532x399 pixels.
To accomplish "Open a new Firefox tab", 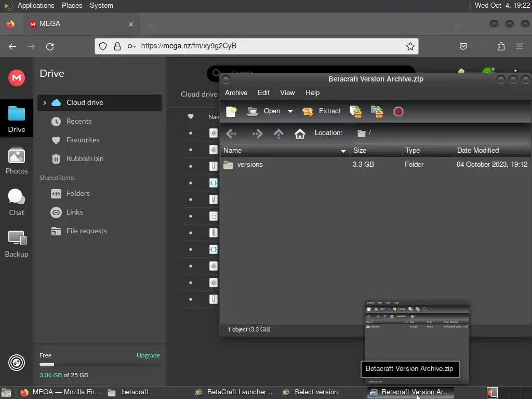I will [151, 24].
